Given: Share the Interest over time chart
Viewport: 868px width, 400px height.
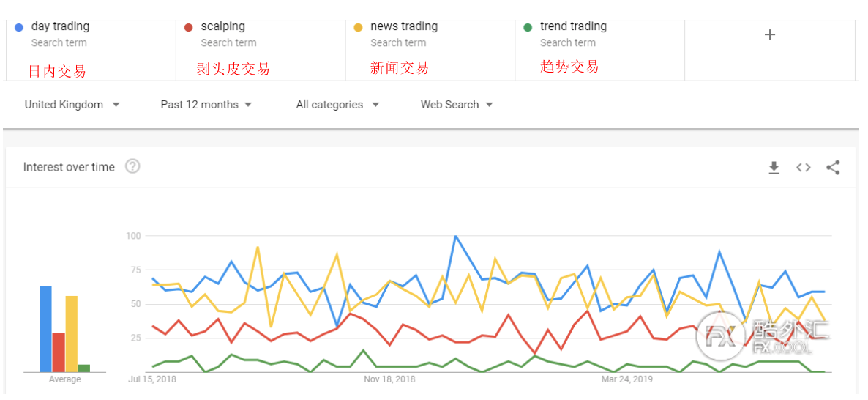Looking at the screenshot, I should click(x=833, y=168).
